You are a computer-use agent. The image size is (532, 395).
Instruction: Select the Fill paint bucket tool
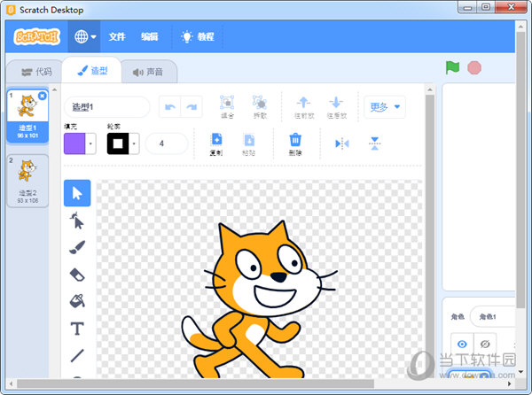(77, 301)
